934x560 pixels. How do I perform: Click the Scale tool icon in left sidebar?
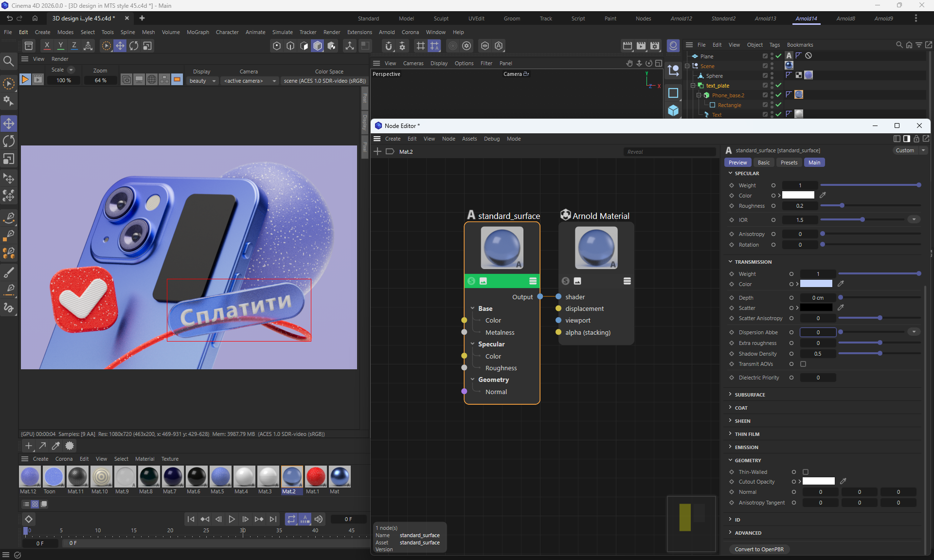(9, 159)
